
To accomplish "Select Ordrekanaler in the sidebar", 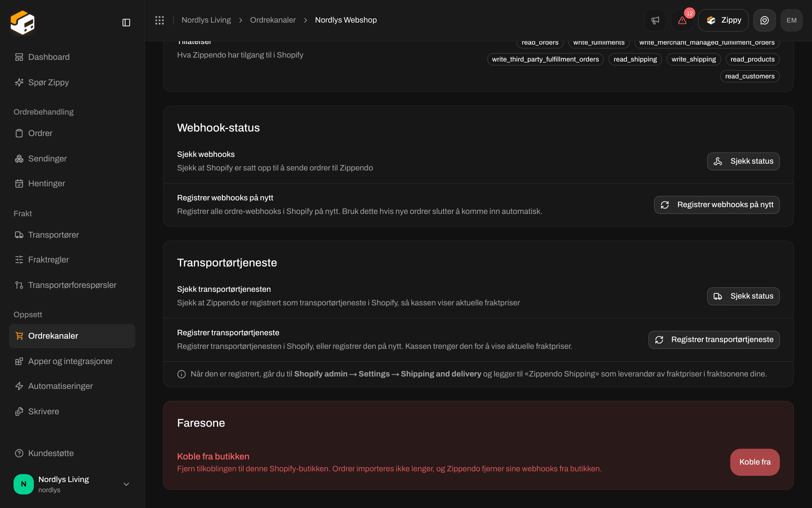I will pyautogui.click(x=72, y=336).
